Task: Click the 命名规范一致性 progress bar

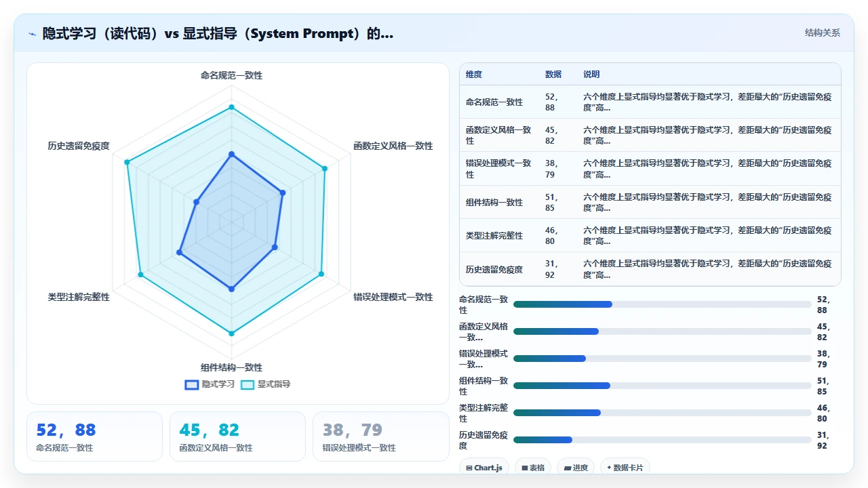Action: [x=662, y=304]
